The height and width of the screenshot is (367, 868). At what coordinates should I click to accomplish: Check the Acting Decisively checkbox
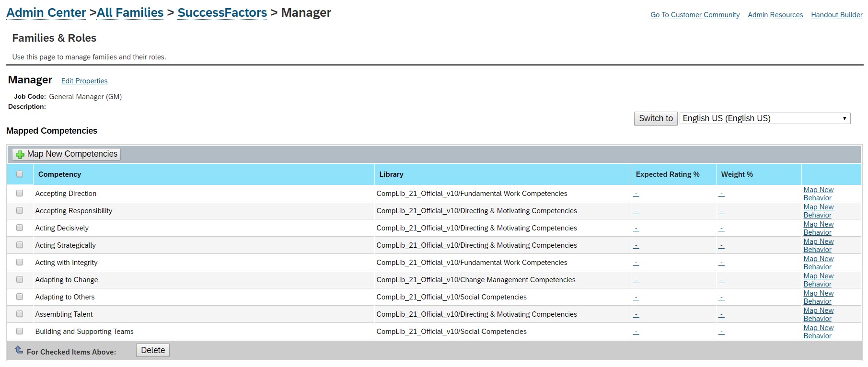click(20, 228)
